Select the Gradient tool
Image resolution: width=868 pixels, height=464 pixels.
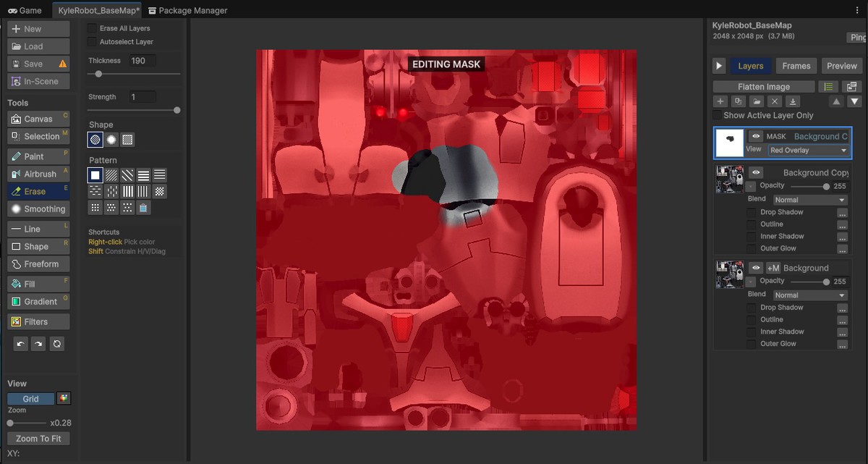(38, 301)
